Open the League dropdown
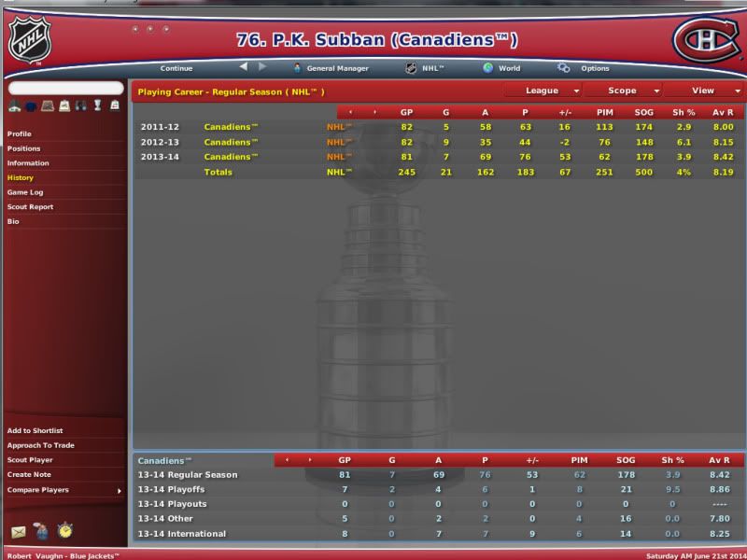 tap(543, 91)
